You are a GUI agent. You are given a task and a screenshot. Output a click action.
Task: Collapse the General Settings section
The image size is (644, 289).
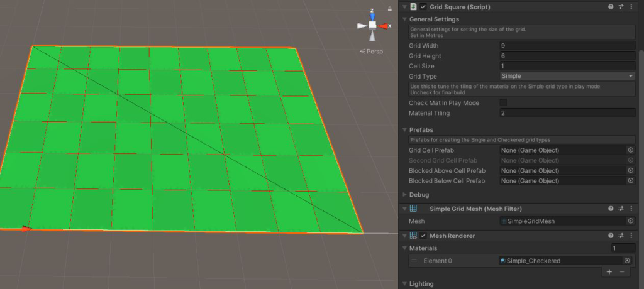(x=404, y=19)
